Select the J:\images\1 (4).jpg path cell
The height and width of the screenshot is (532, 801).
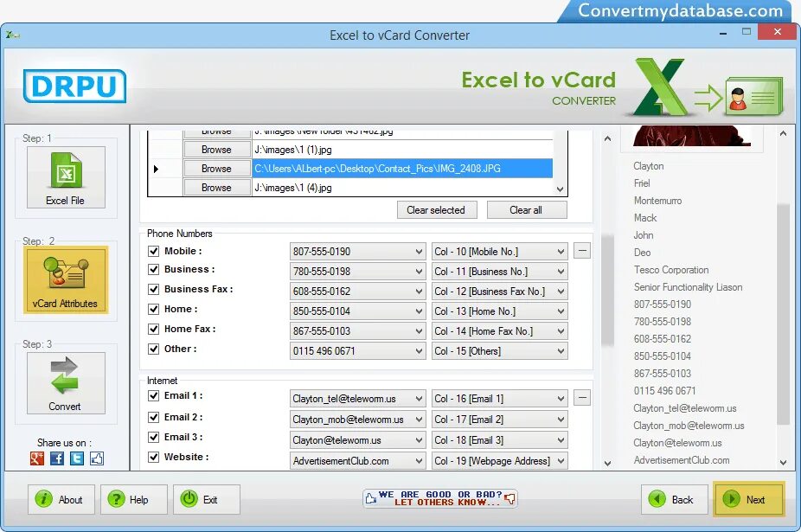[x=402, y=188]
